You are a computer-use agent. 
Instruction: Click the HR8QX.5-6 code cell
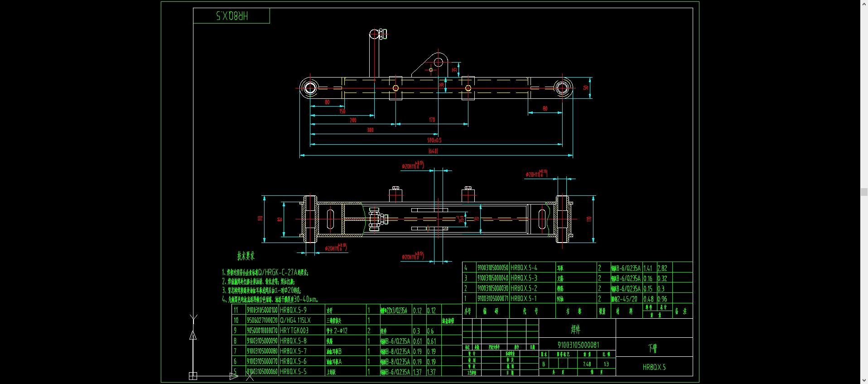click(293, 361)
